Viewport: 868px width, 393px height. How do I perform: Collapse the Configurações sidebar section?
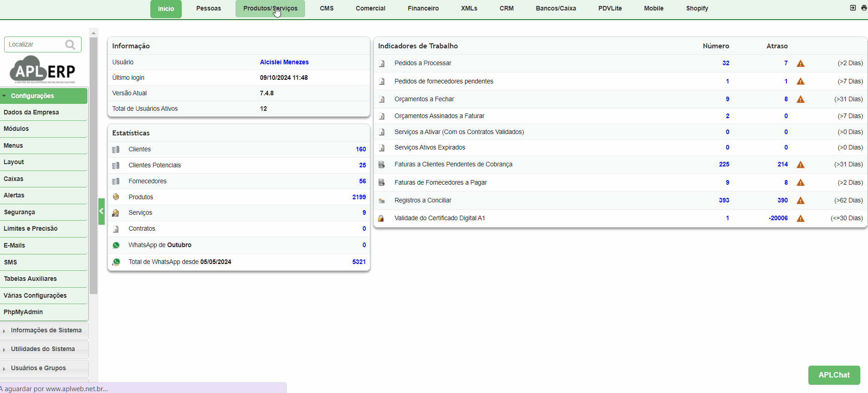pyautogui.click(x=44, y=96)
